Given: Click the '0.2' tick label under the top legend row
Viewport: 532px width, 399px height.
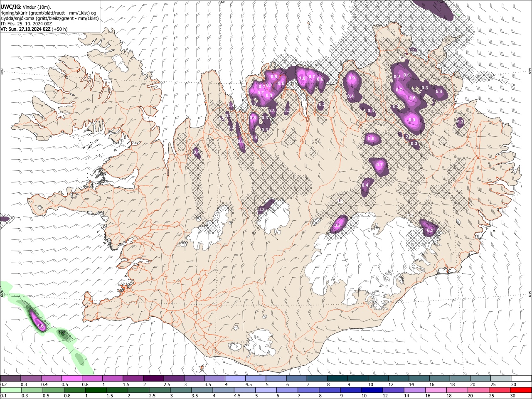Looking at the screenshot, I should pos(4,384).
